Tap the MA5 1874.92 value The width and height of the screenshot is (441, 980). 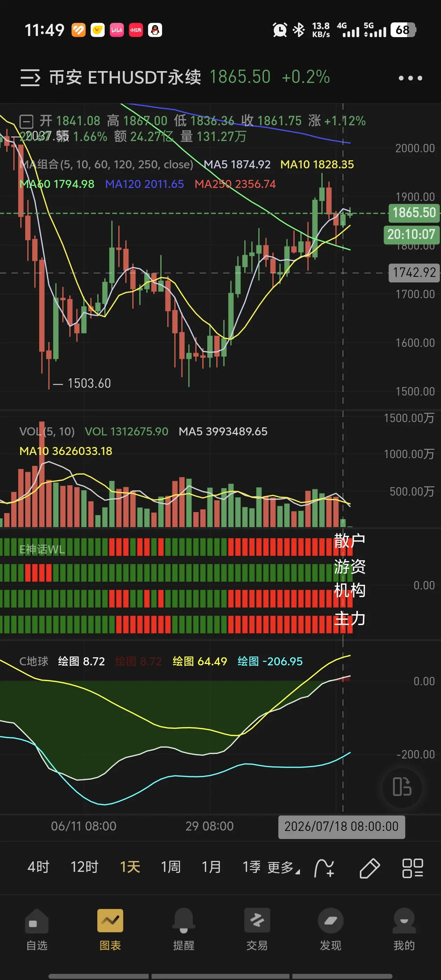[237, 164]
